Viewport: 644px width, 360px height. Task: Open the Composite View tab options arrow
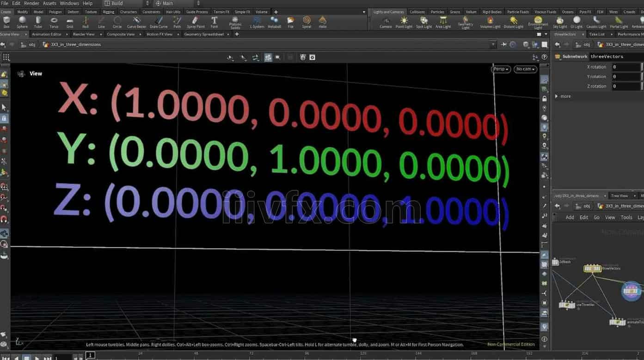click(x=141, y=34)
